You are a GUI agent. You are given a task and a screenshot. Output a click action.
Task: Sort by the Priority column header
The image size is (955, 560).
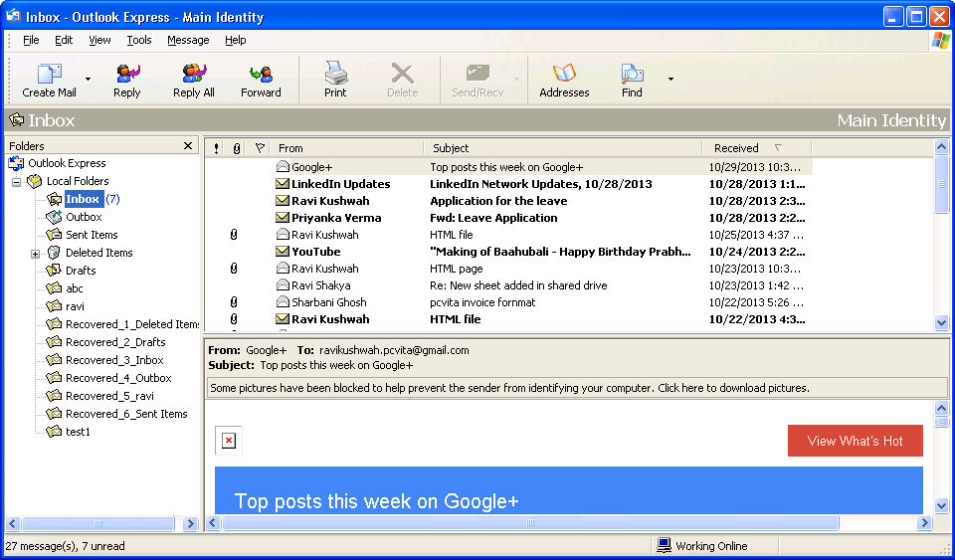[216, 148]
